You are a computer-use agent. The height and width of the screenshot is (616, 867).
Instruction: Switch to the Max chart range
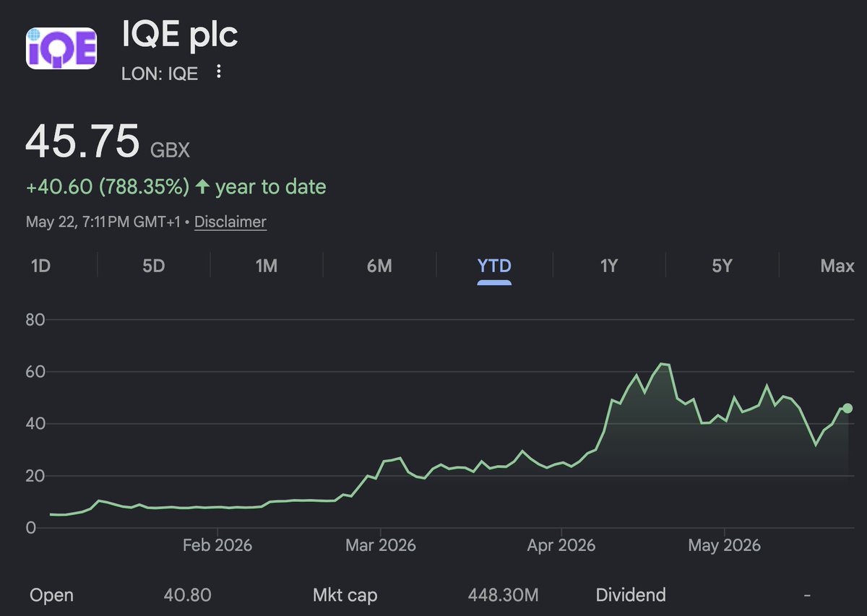point(837,266)
